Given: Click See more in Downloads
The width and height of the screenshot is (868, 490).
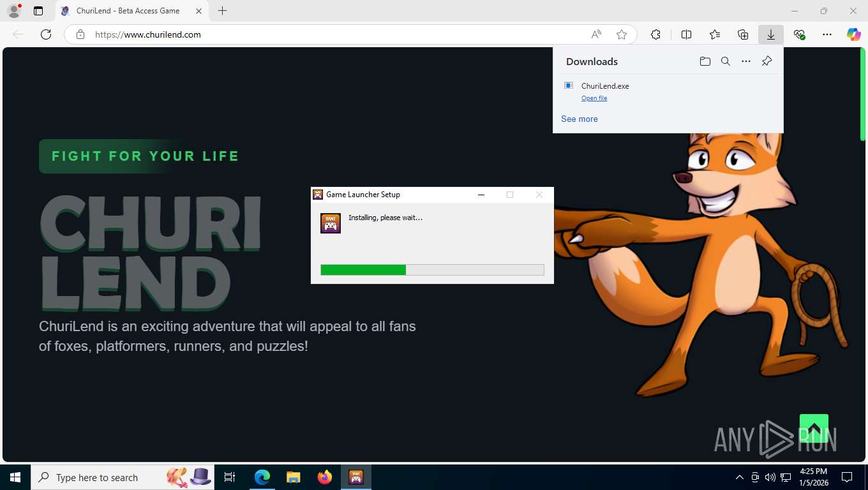Looking at the screenshot, I should coord(580,119).
